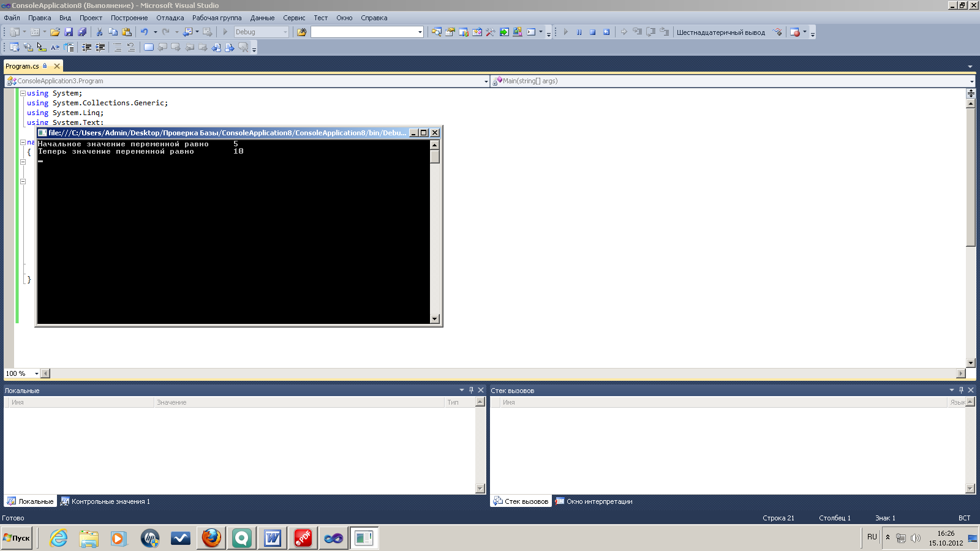The height and width of the screenshot is (551, 980).
Task: Open the Undo history dropdown arrow
Action: pos(155,32)
